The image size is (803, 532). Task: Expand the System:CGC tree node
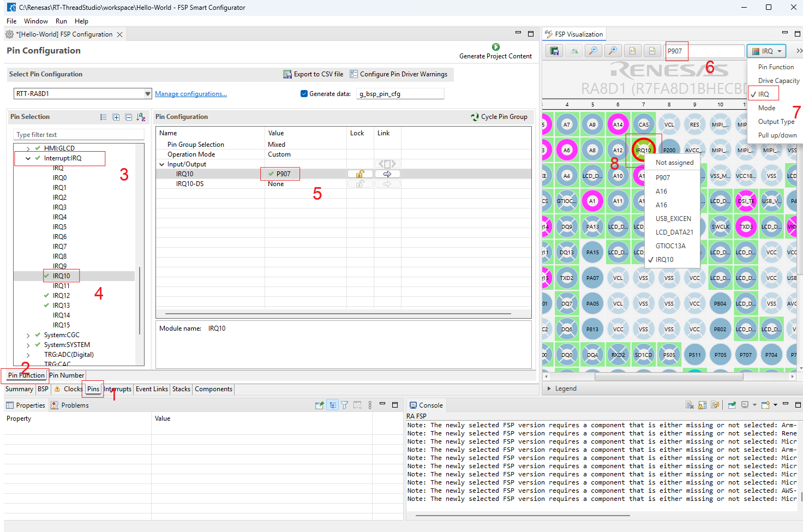pos(28,335)
